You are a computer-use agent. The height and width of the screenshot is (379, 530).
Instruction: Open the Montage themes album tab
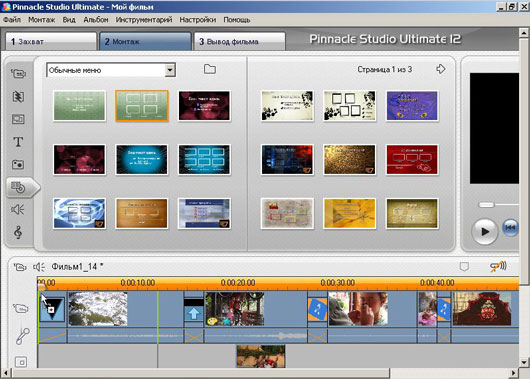click(18, 119)
